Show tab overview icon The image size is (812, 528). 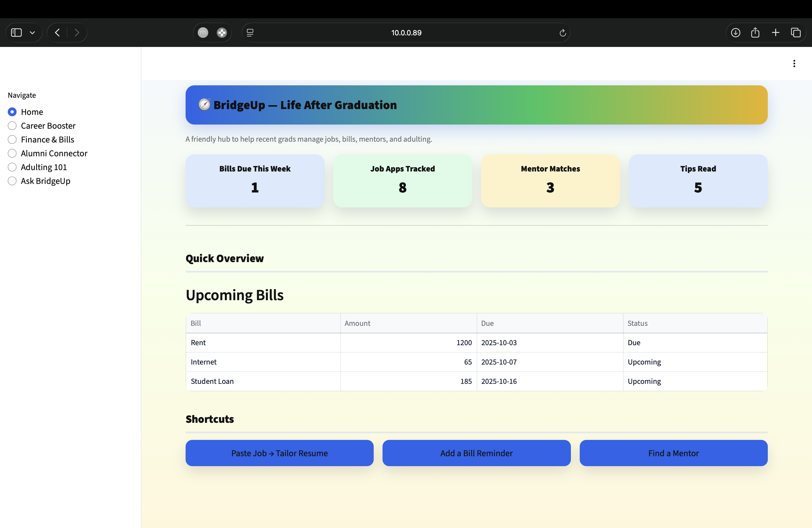click(x=796, y=33)
